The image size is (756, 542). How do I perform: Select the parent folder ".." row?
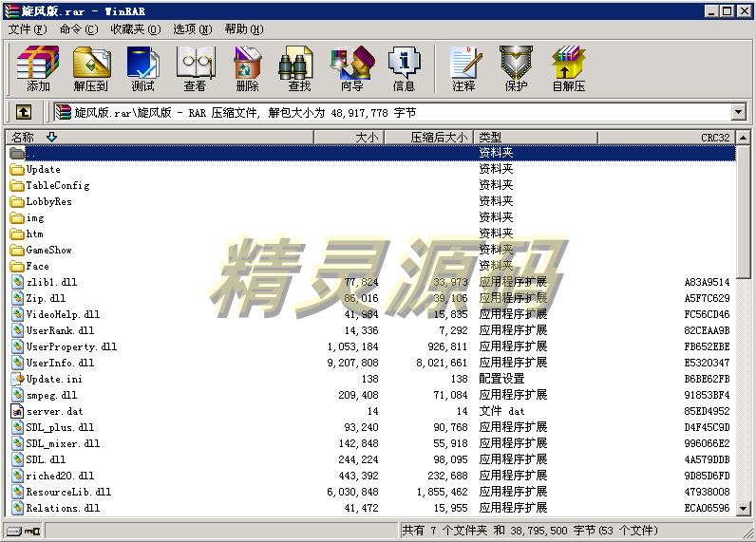pos(371,153)
